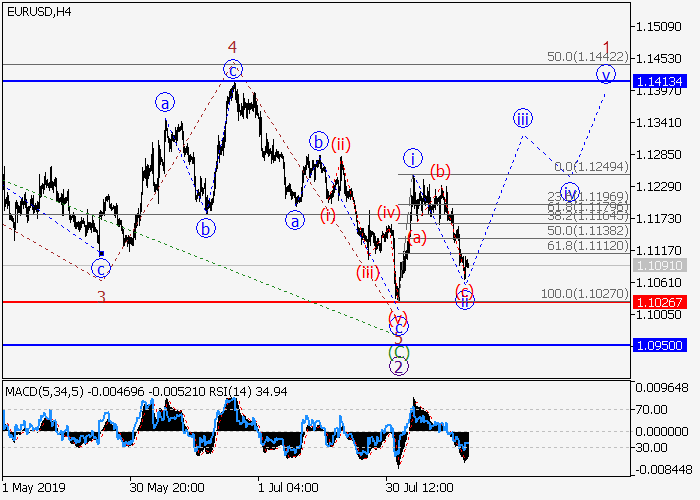Click the current price tag 1.10910
700x500 pixels.
658,265
